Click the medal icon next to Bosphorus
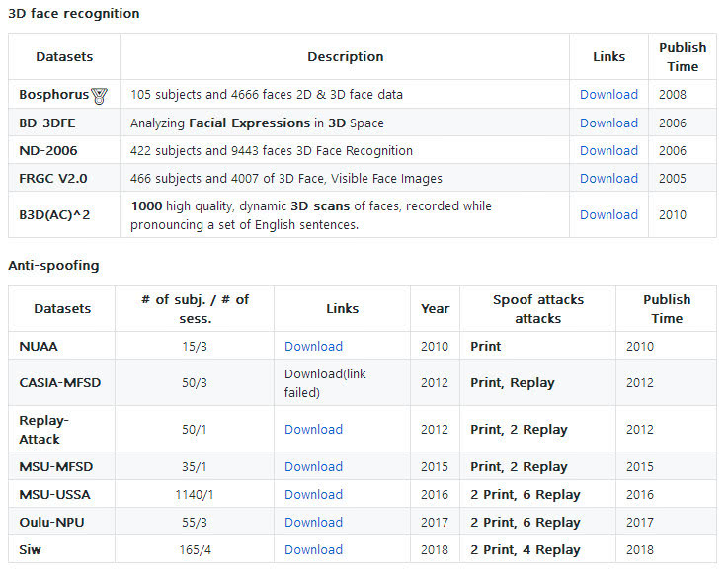728x575 pixels. (x=99, y=96)
